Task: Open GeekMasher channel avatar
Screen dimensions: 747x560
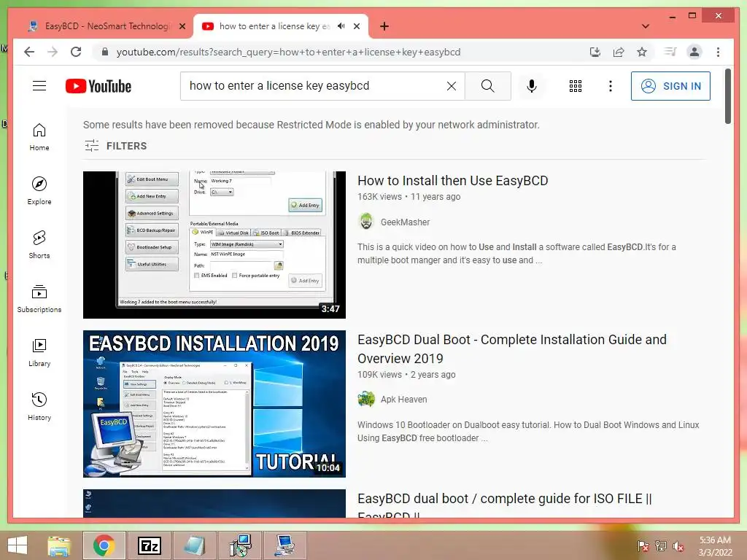Action: coord(366,222)
